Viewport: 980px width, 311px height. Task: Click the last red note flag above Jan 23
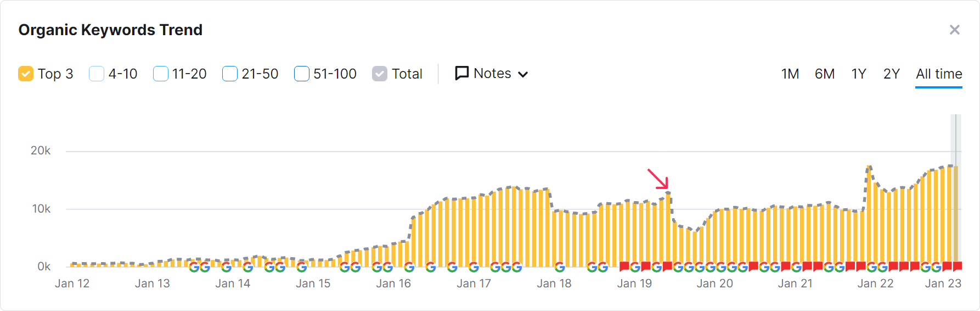pyautogui.click(x=958, y=266)
